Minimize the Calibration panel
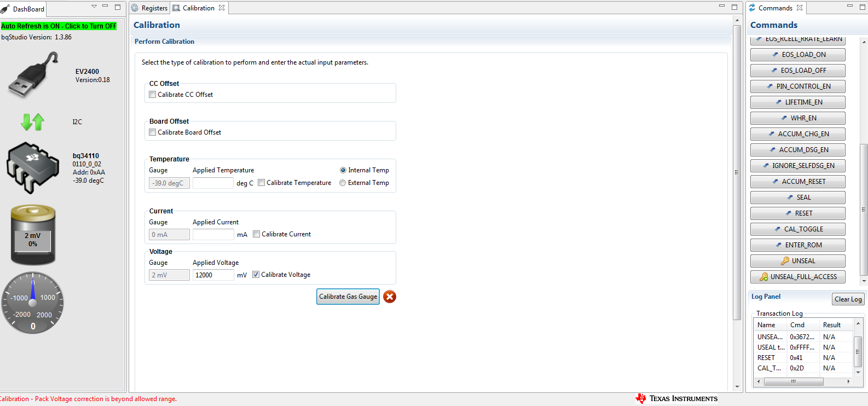 721,7
